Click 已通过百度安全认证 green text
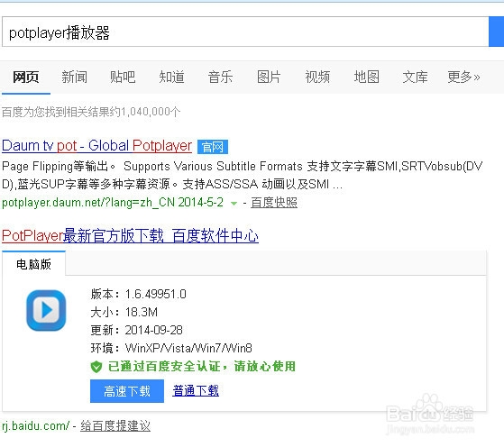Image resolution: width=504 pixels, height=447 pixels. (202, 366)
